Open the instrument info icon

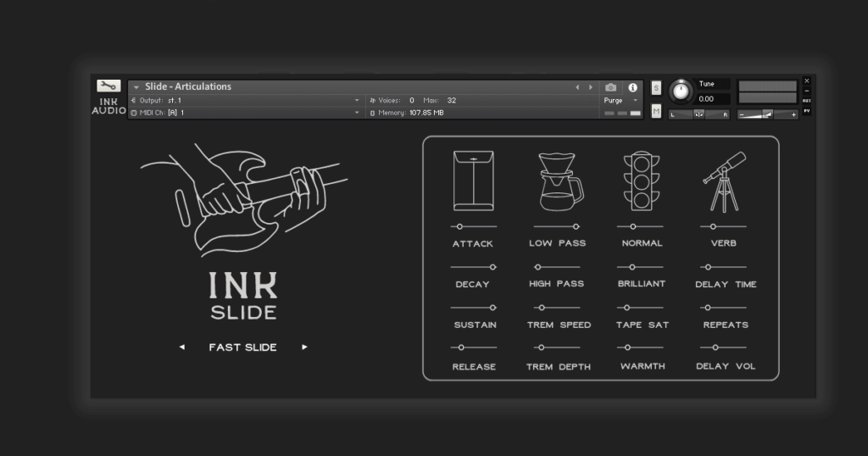pyautogui.click(x=632, y=87)
